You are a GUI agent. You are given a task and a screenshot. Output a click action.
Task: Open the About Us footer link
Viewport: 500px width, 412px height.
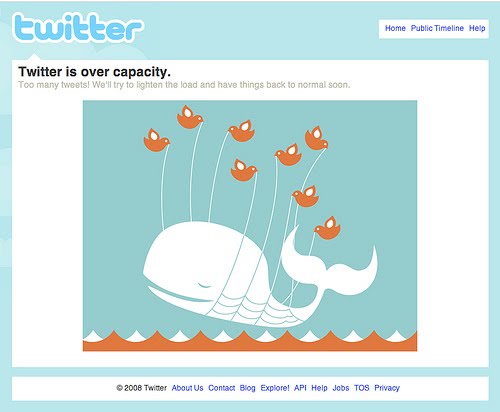pyautogui.click(x=187, y=388)
